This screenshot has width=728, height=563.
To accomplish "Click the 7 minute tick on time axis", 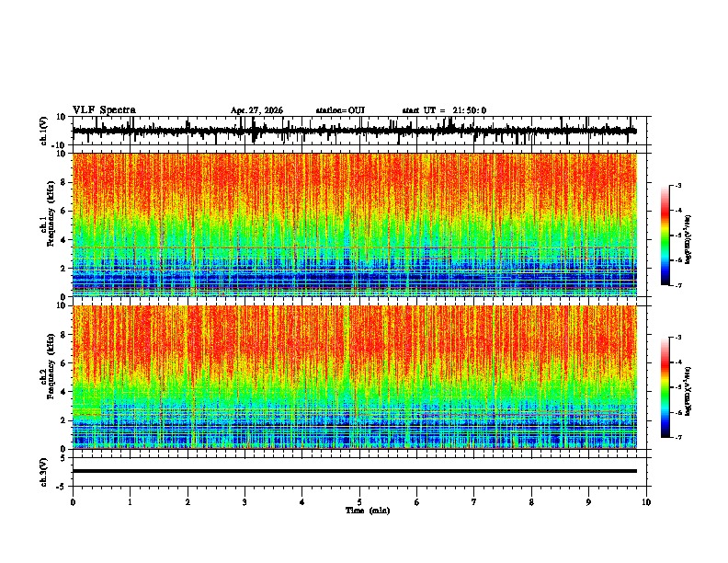I will click(474, 502).
